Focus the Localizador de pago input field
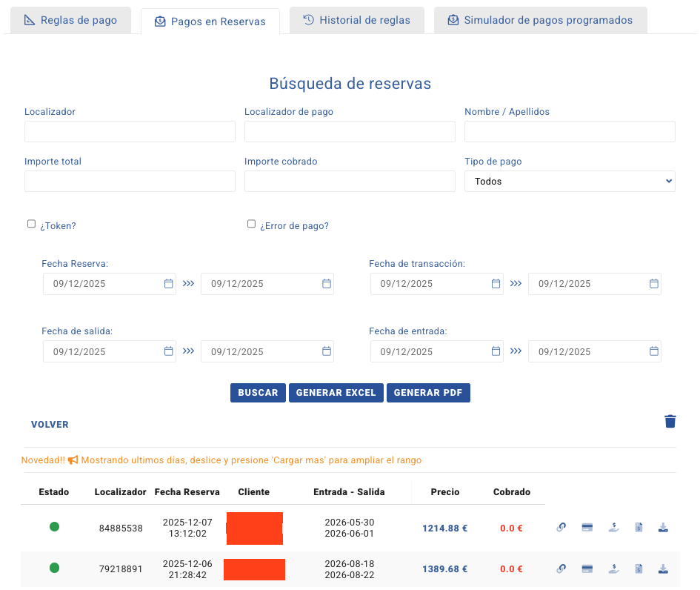 click(x=350, y=132)
